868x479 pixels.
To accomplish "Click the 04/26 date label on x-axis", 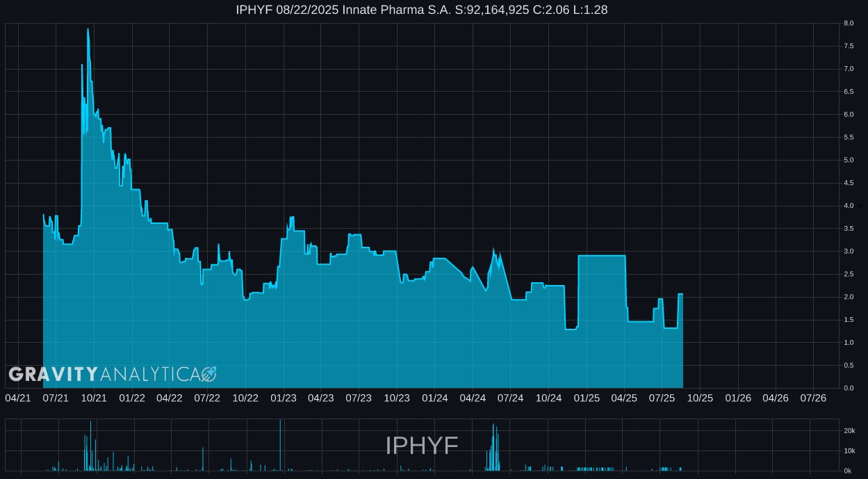I will 776,398.
